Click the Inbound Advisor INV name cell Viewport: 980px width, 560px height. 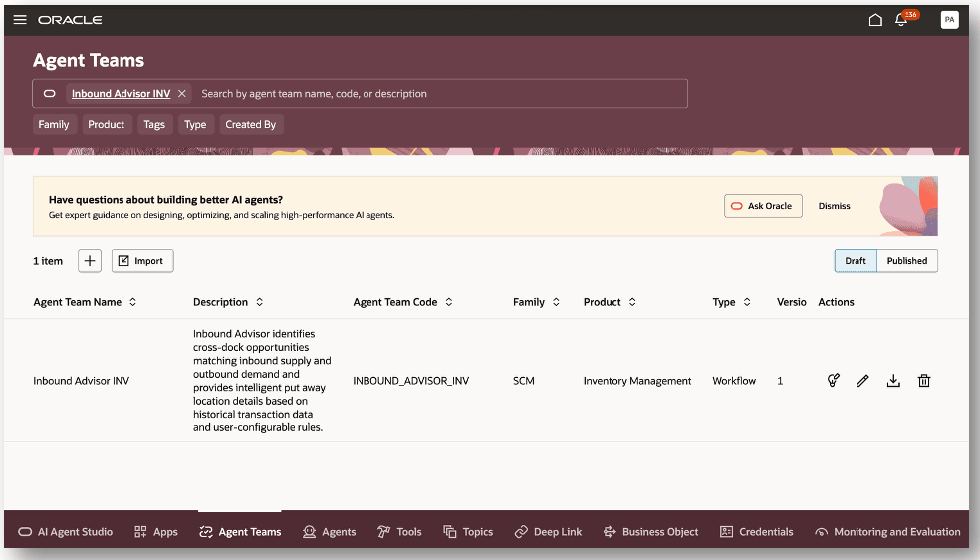pos(82,381)
